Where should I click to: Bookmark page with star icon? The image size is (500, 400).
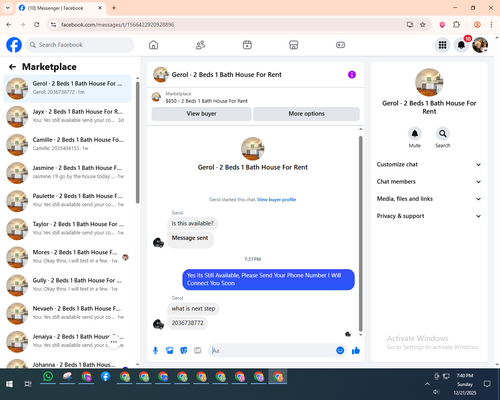pos(423,25)
